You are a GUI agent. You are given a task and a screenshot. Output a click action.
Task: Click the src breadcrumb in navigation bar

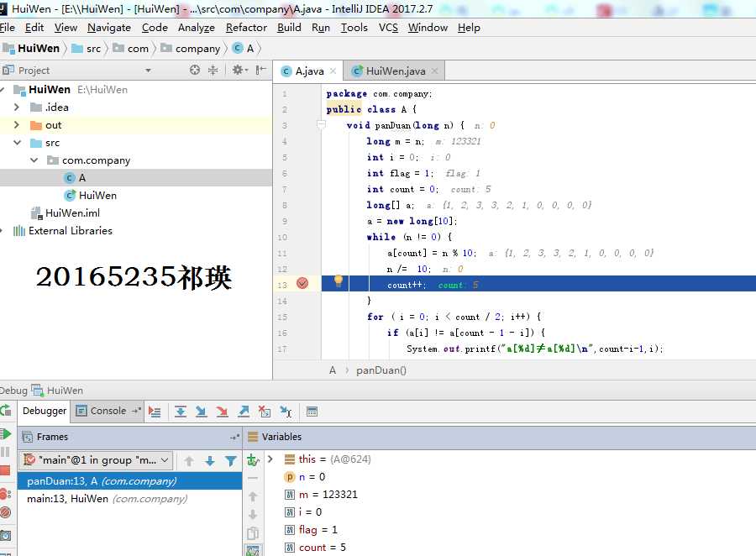click(x=87, y=48)
